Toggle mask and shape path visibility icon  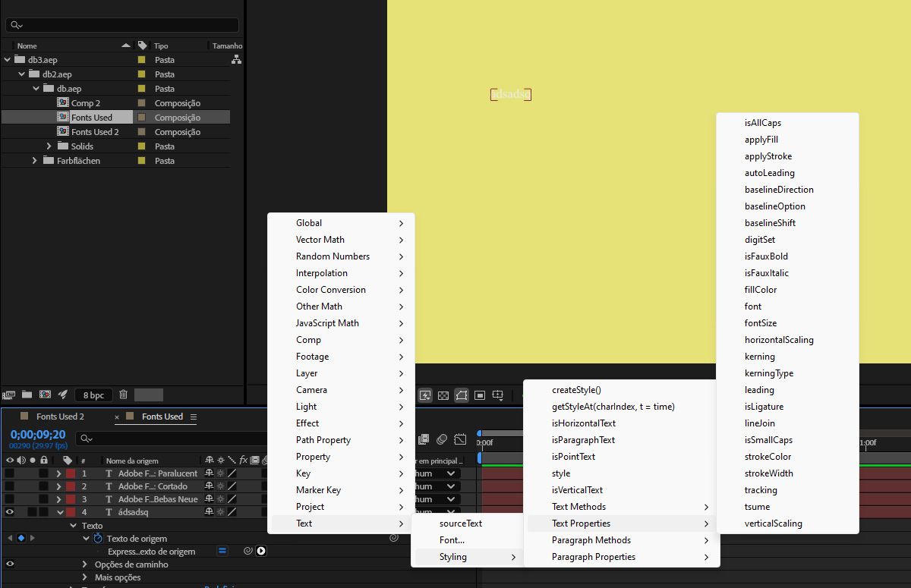(462, 395)
